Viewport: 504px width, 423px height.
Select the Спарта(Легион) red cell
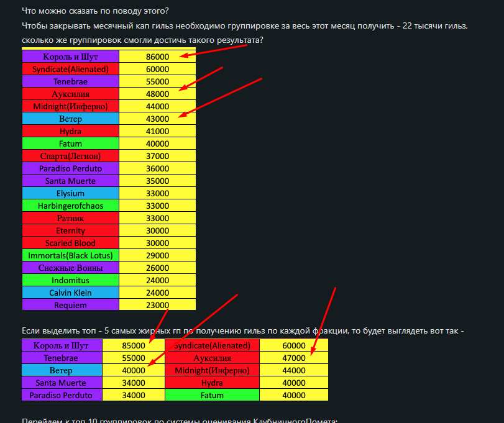click(x=70, y=156)
